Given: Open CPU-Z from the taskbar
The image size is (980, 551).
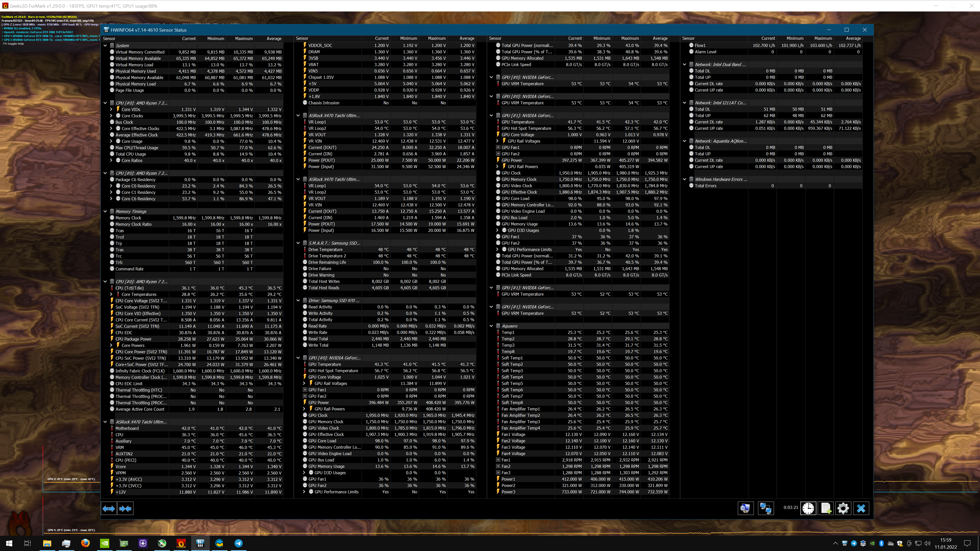Looking at the screenshot, I should (143, 543).
